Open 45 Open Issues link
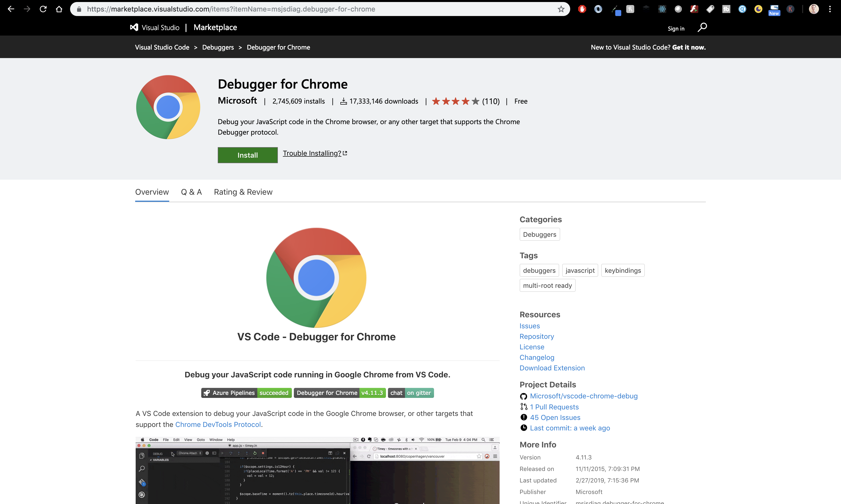This screenshot has height=504, width=841. coord(555,417)
